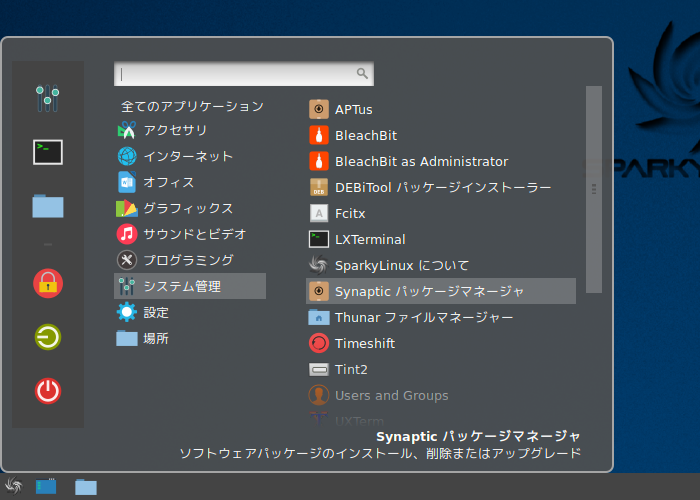The width and height of the screenshot is (700, 500).
Task: Click the Tint2 text label
Action: (x=351, y=369)
